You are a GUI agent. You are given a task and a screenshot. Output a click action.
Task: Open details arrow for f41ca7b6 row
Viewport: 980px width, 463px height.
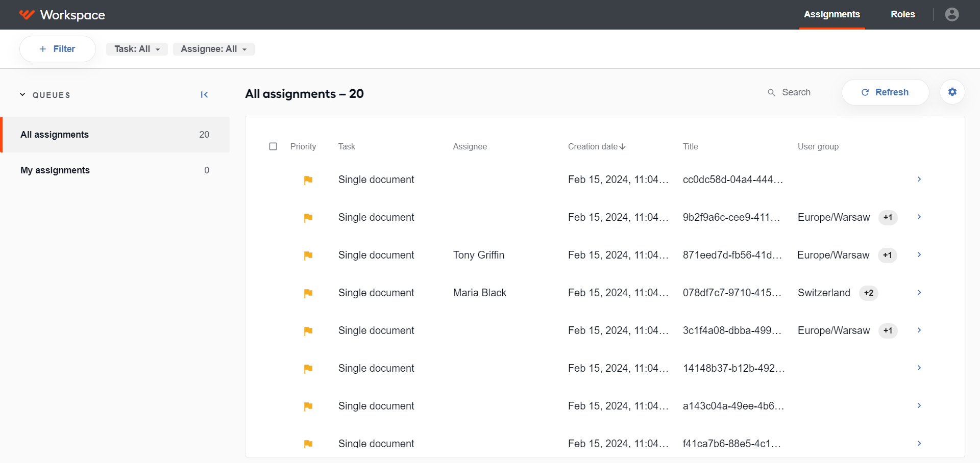(919, 444)
